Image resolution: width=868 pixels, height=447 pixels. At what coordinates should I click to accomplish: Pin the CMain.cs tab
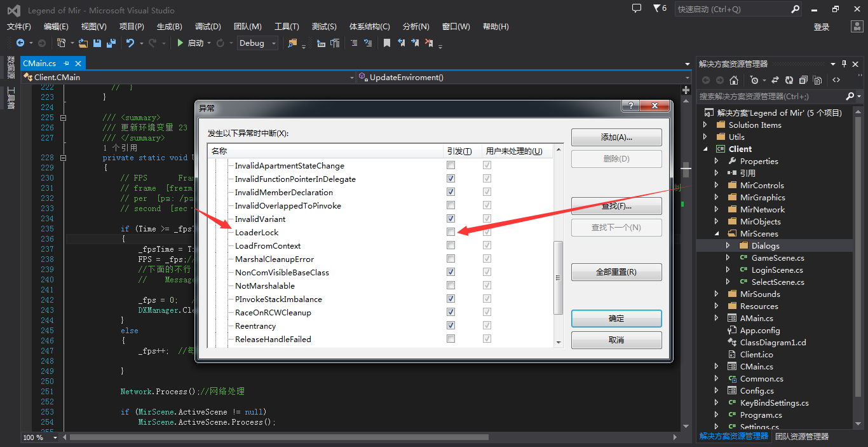coord(66,64)
